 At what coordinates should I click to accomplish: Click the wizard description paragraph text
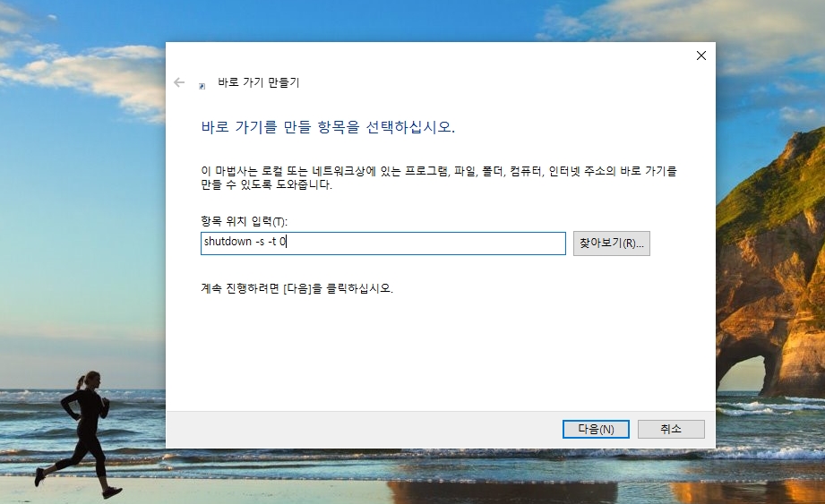pos(439,177)
